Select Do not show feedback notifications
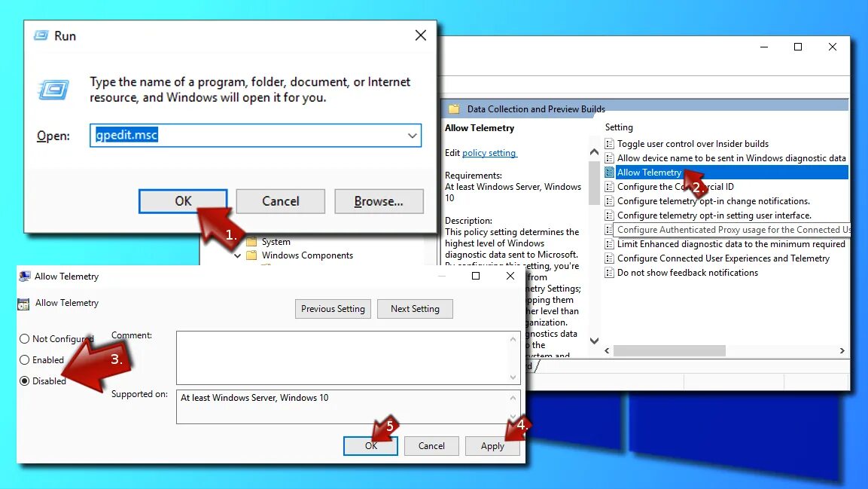 click(x=687, y=273)
